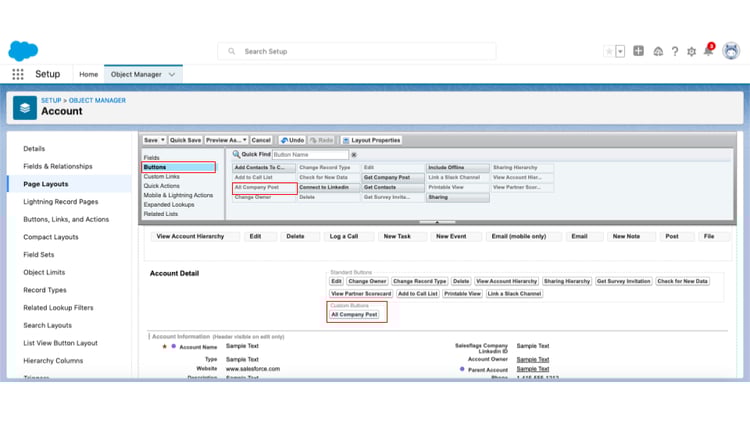Open Buttons, Links, and Actions sidebar item
Image resolution: width=750 pixels, height=421 pixels.
pyautogui.click(x=66, y=220)
